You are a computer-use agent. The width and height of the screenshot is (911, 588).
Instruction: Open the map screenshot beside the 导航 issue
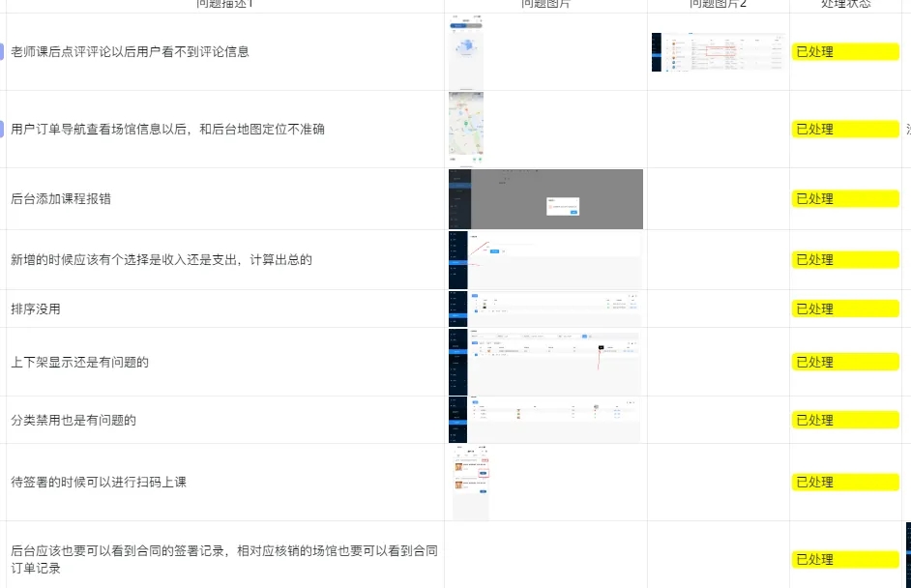465,127
